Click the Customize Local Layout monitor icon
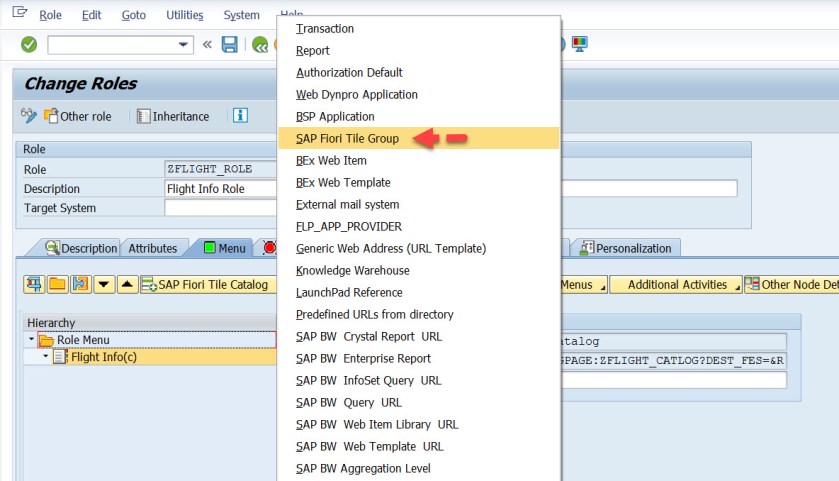Viewport: 839px width, 481px height. click(580, 44)
